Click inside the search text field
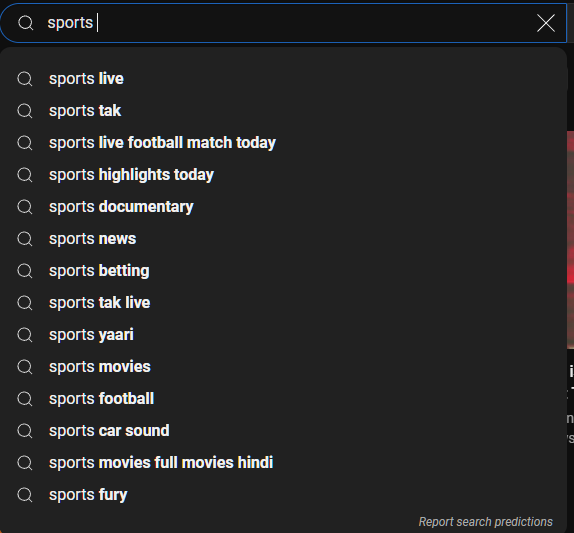The height and width of the screenshot is (533, 574). [286, 23]
